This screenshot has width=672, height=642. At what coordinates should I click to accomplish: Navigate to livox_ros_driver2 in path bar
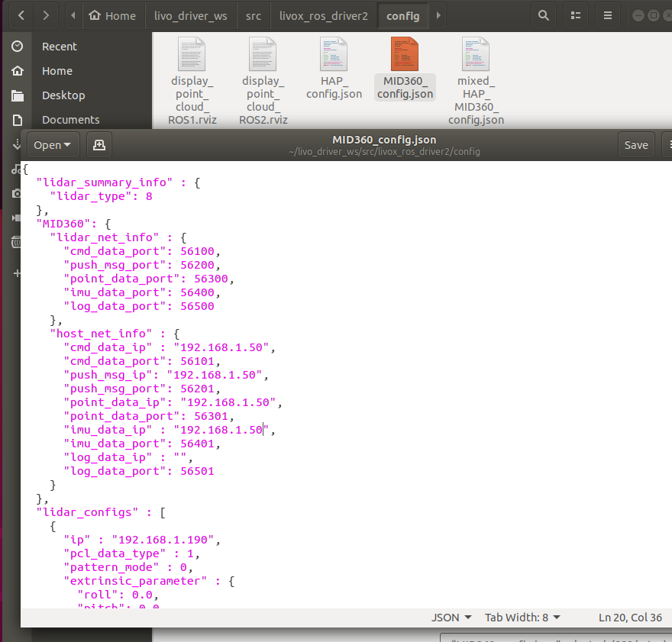[324, 16]
